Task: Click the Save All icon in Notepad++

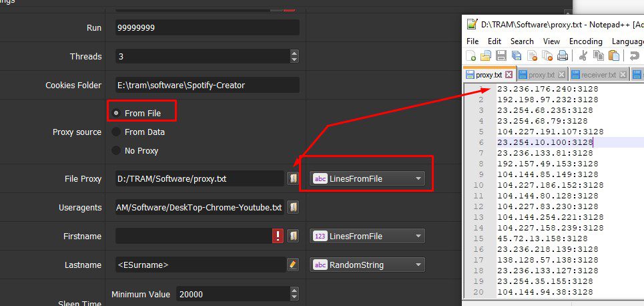Action: point(517,55)
